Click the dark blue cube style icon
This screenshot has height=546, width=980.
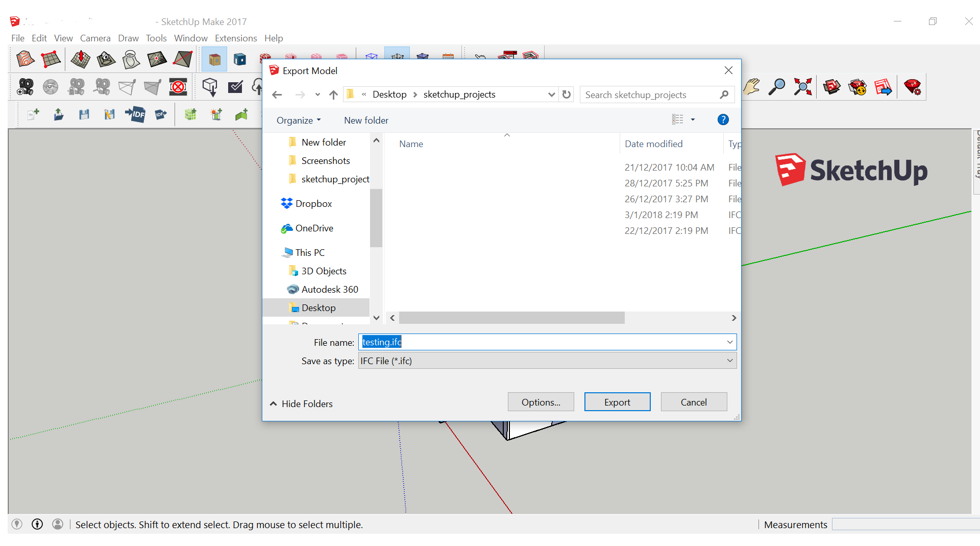tap(240, 59)
